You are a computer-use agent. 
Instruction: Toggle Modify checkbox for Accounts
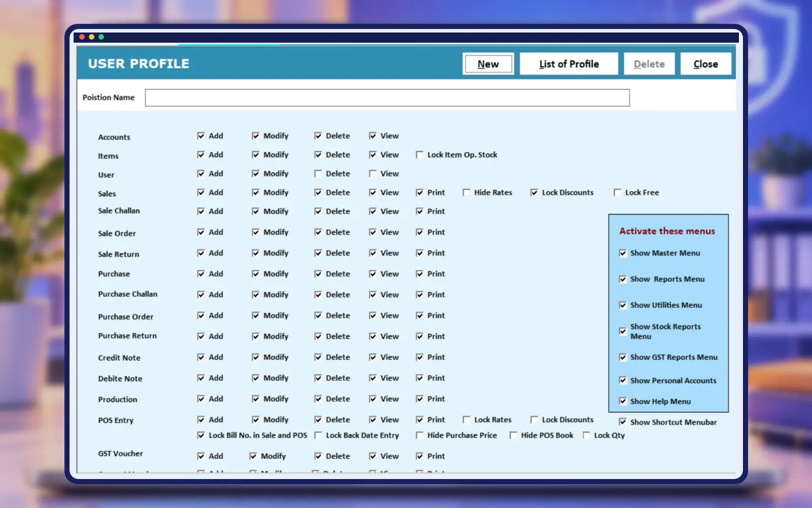255,136
